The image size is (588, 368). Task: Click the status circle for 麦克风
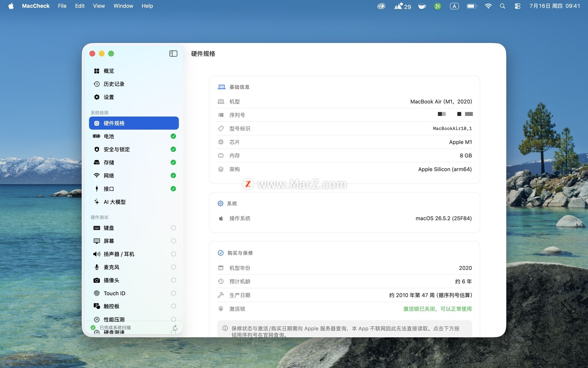coord(173,267)
